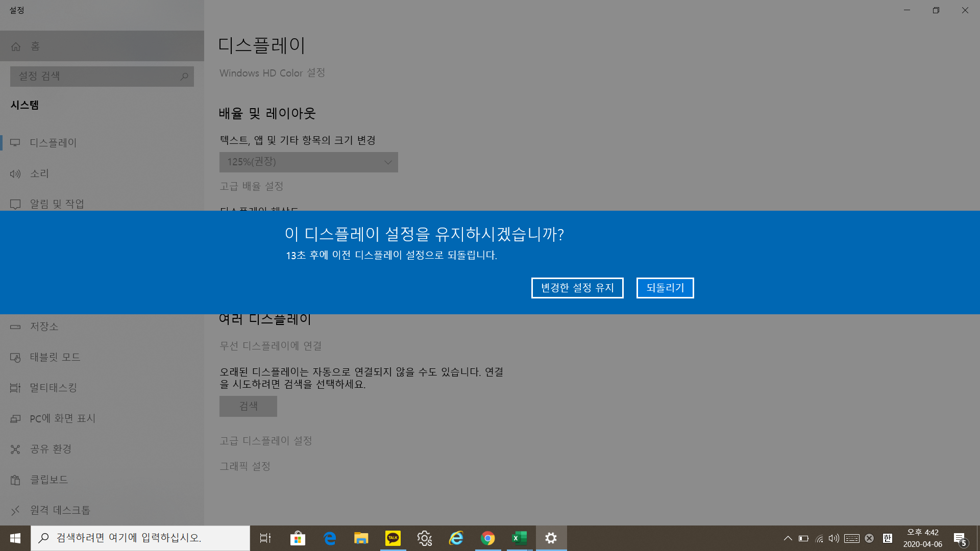Click the 되돌리기 button

665,288
